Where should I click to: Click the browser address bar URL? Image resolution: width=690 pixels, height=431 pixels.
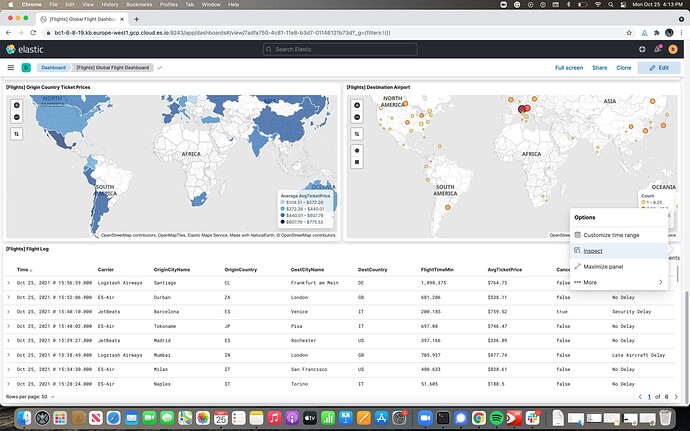point(222,33)
